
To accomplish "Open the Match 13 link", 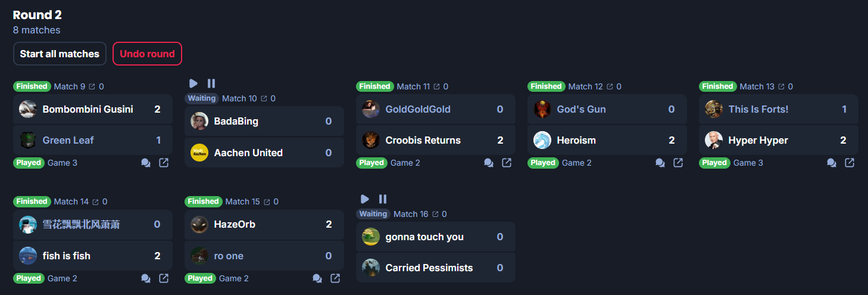I will tap(757, 86).
